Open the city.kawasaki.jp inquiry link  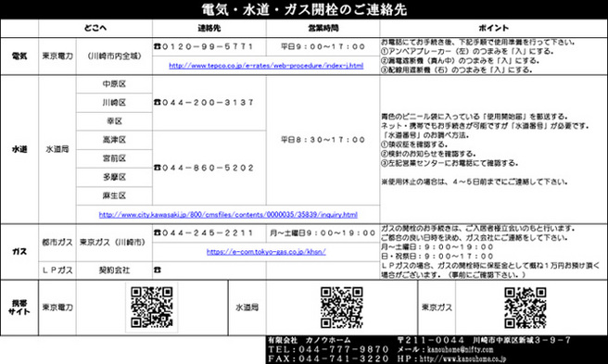pos(228,214)
